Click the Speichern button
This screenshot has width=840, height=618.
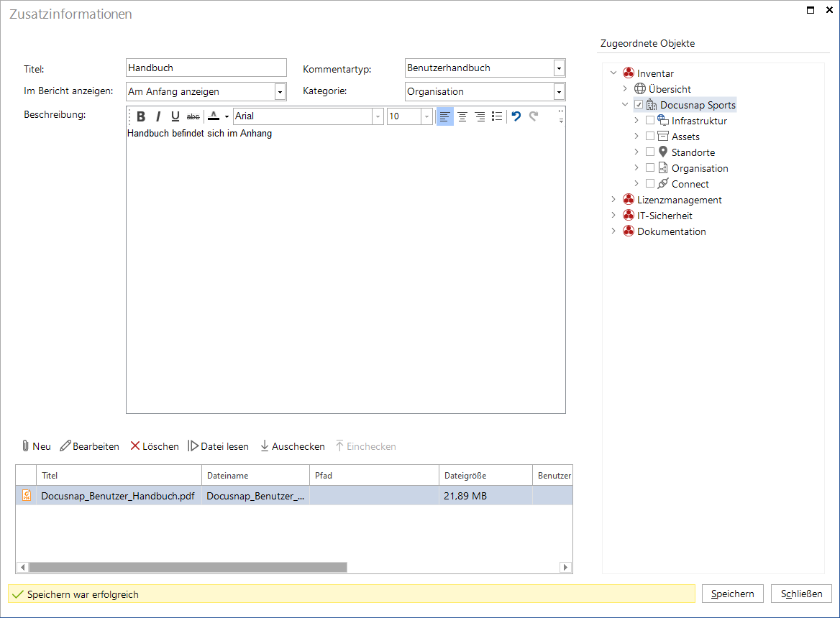[x=732, y=594]
